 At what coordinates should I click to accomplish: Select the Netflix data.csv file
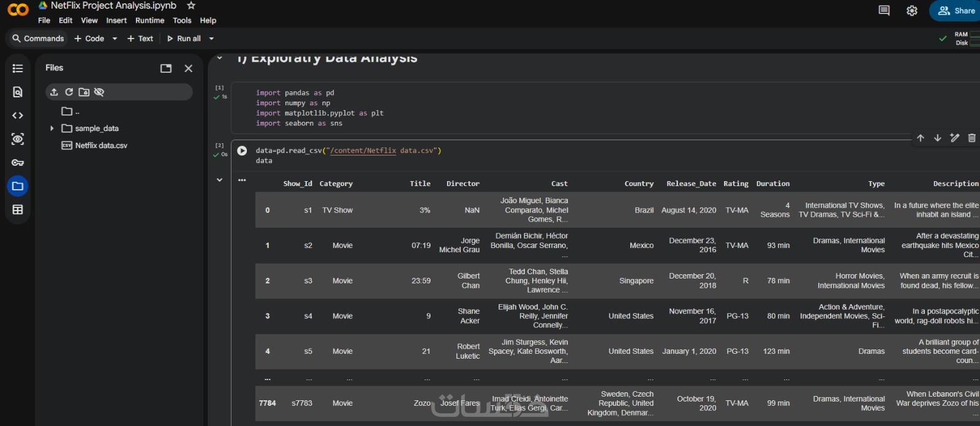(x=100, y=146)
